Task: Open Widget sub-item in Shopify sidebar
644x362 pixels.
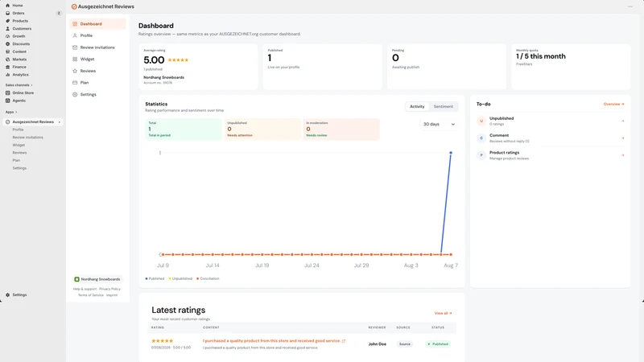Action: point(19,146)
